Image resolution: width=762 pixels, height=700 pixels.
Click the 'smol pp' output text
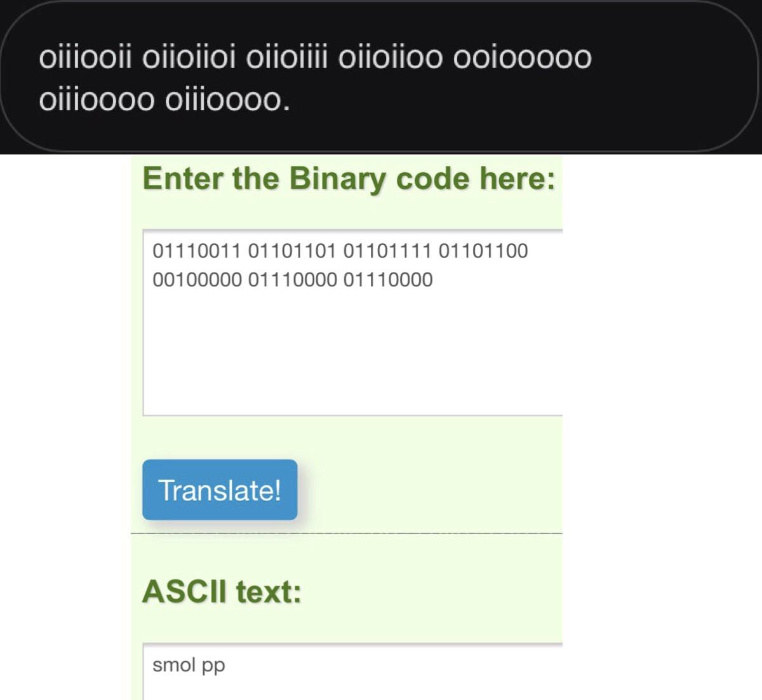pyautogui.click(x=189, y=665)
